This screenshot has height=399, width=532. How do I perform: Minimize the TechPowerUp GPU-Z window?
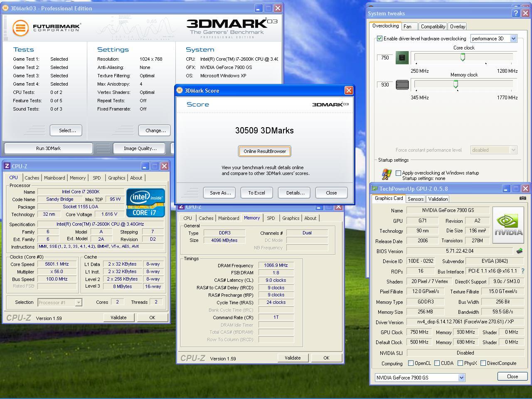pos(506,188)
